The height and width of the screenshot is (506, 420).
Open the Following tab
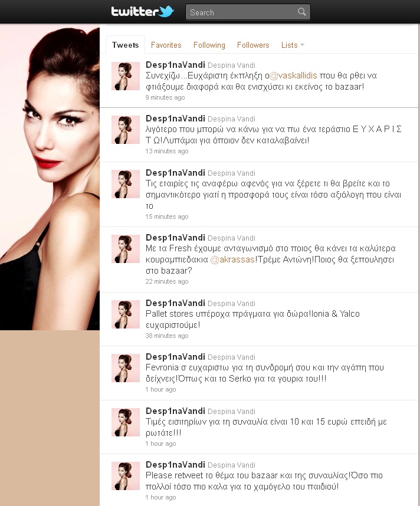coord(209,45)
